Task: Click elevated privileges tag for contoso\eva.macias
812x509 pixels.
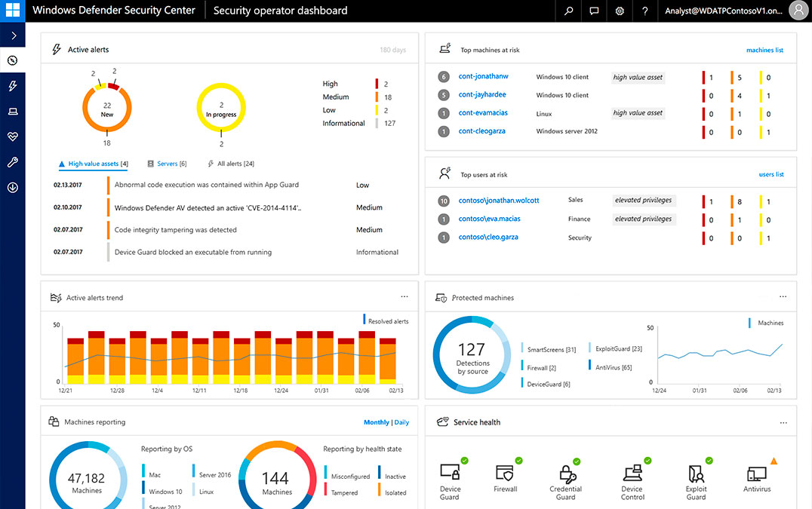Action: (x=643, y=219)
